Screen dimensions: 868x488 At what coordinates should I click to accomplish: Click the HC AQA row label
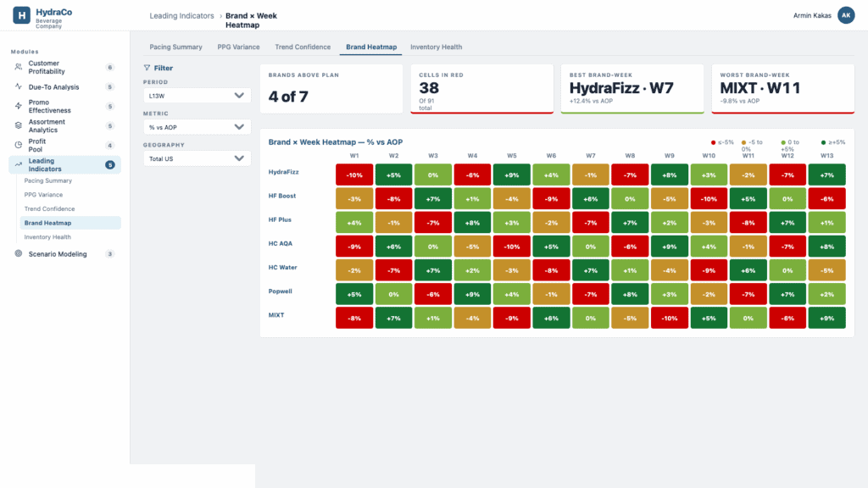pyautogui.click(x=280, y=243)
